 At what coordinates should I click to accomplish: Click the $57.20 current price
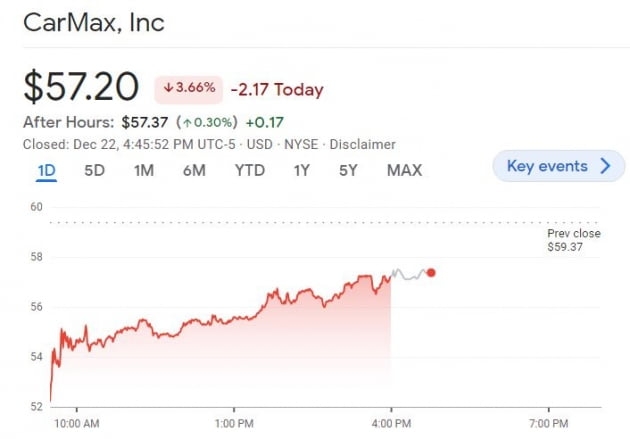[81, 87]
